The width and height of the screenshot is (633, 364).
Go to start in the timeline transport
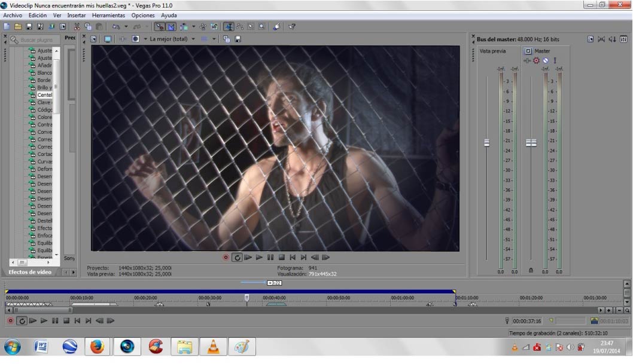(77, 321)
